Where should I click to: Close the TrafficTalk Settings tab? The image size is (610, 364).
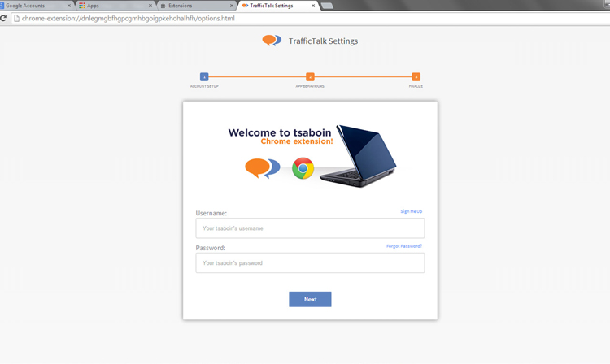tap(313, 6)
